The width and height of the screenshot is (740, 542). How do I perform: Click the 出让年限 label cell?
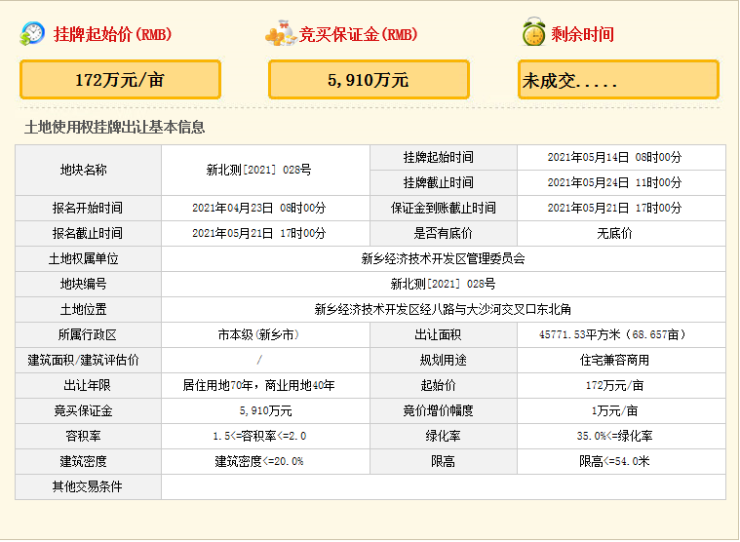pyautogui.click(x=88, y=386)
